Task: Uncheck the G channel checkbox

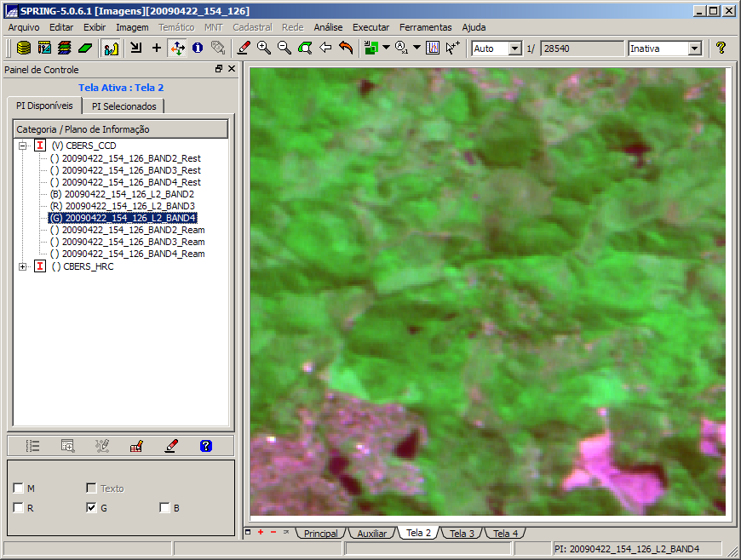Action: pos(91,508)
